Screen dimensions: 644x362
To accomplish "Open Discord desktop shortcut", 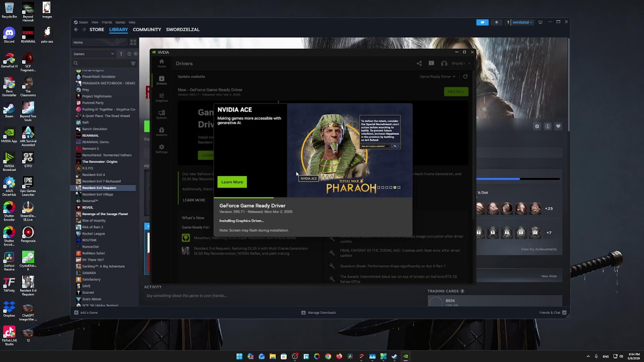I will coord(9,35).
